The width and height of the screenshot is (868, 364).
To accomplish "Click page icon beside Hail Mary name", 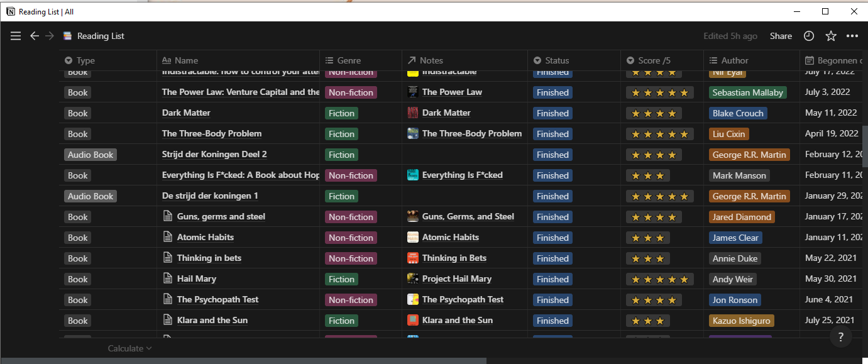I will pyautogui.click(x=168, y=279).
